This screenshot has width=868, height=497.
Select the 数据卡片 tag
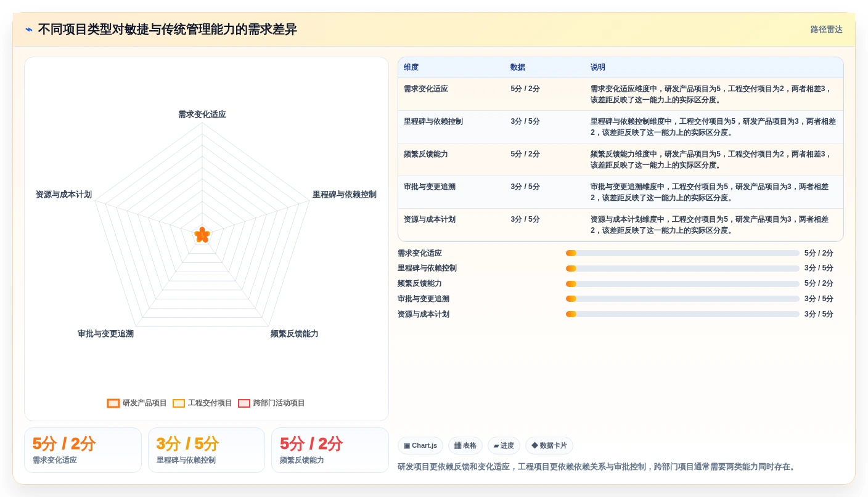coord(549,445)
